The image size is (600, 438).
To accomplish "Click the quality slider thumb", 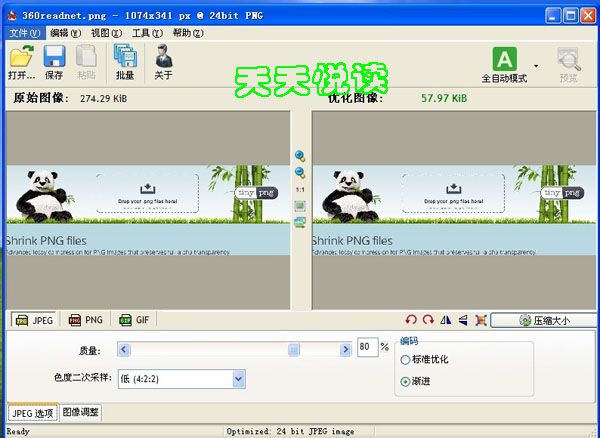I will pyautogui.click(x=294, y=349).
